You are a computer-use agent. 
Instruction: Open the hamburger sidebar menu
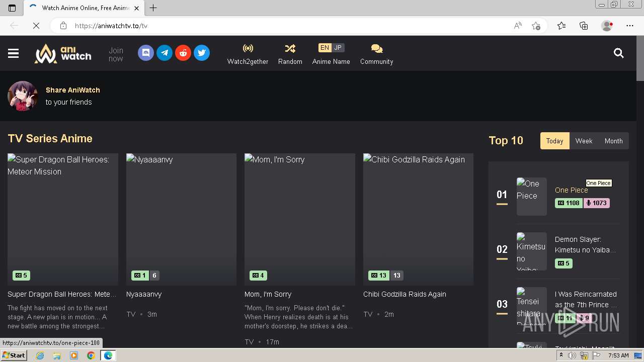point(14,53)
